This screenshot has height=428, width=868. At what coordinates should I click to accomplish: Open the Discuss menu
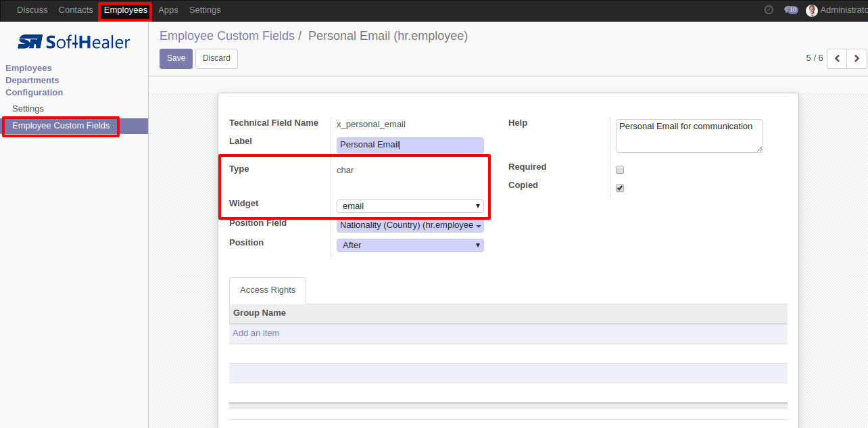(x=32, y=10)
